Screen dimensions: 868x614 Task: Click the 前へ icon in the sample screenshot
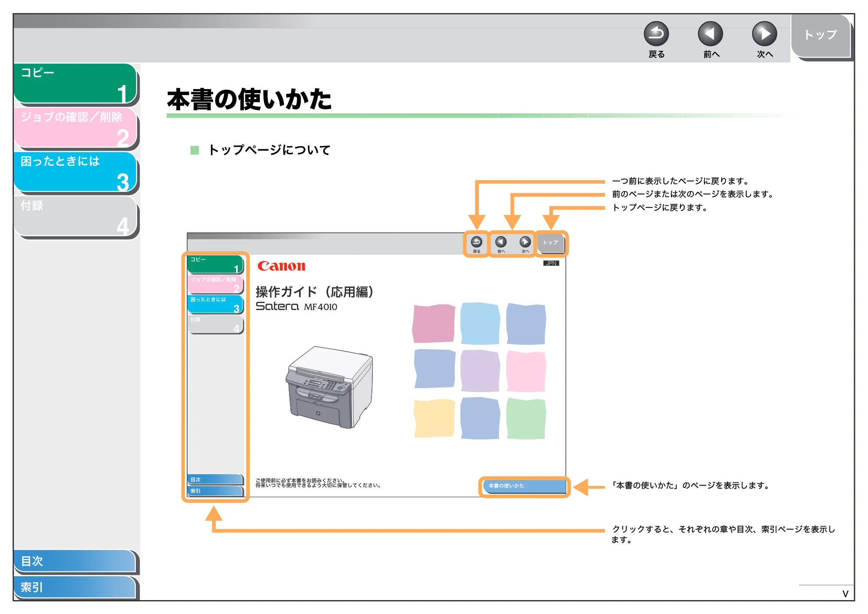[501, 242]
